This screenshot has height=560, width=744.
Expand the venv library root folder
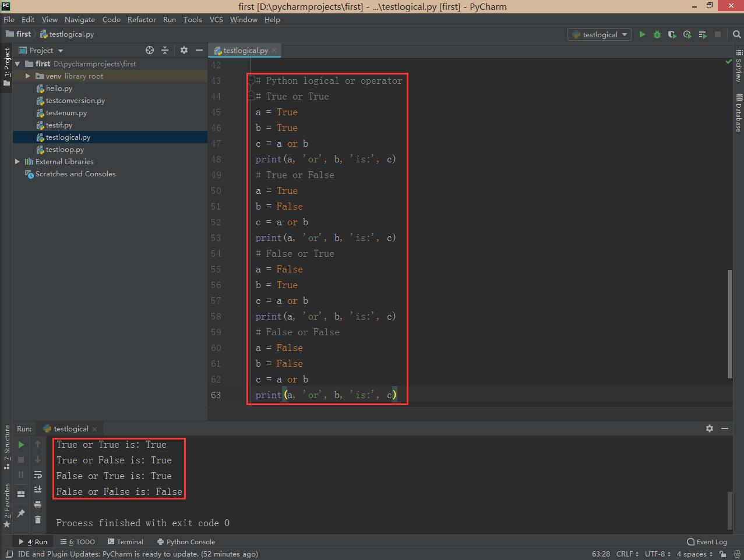click(27, 76)
